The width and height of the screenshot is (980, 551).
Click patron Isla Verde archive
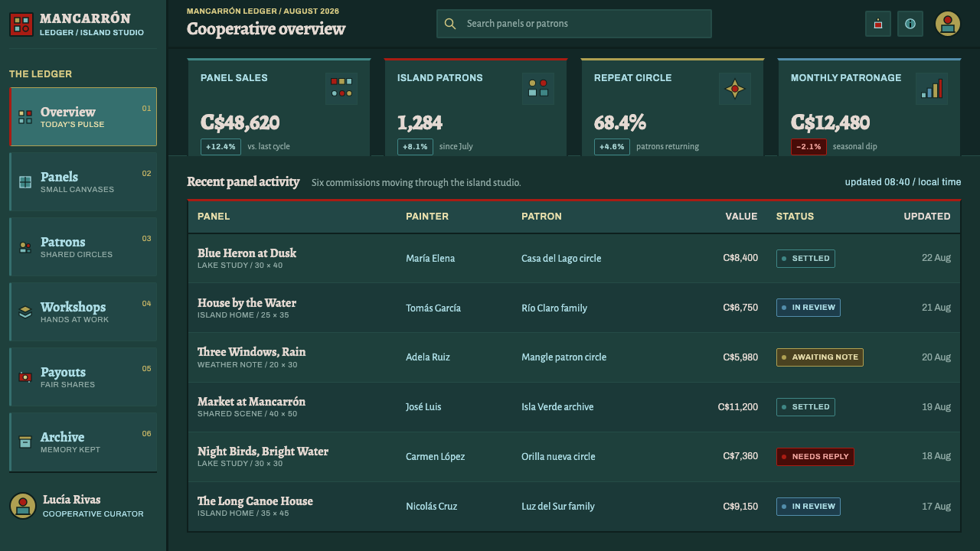pos(557,407)
